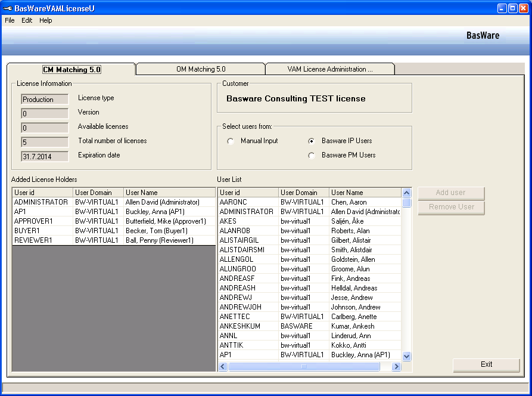532x396 pixels.
Task: Select license holder ADMINISTRATOR in added holders
Action: [114, 202]
